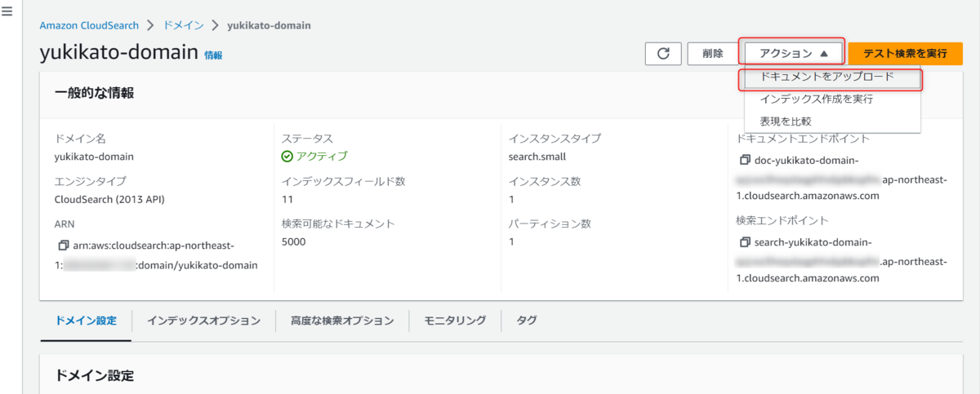
Task: Copy the search endpoint via copy icon
Action: 744,242
